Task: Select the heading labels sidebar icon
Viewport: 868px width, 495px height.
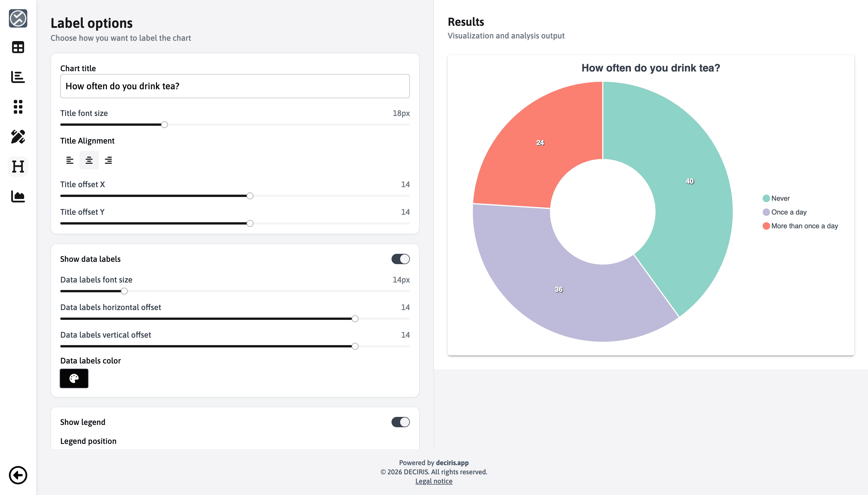Action: (x=18, y=167)
